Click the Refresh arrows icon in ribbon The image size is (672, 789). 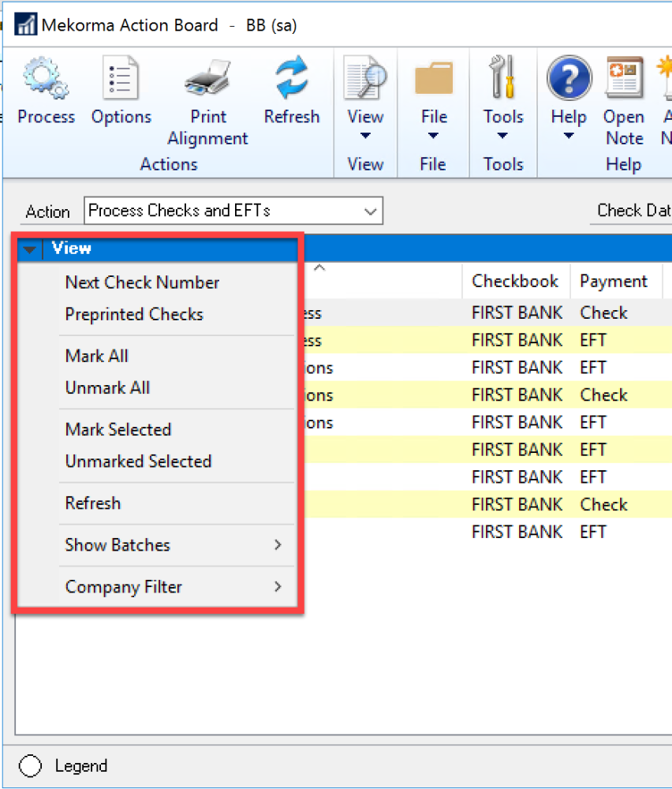pos(292,77)
